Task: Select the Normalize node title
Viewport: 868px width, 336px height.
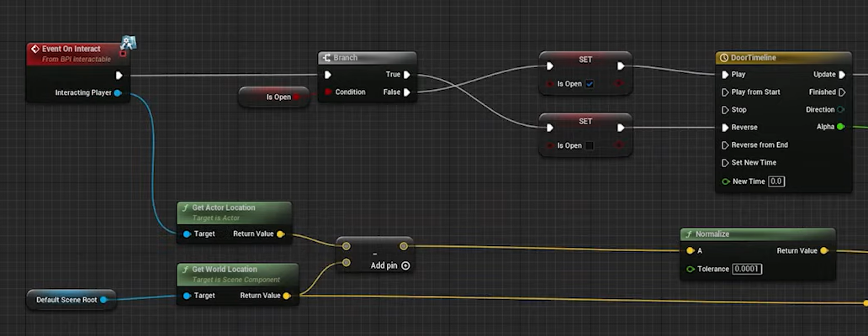Action: pyautogui.click(x=712, y=234)
